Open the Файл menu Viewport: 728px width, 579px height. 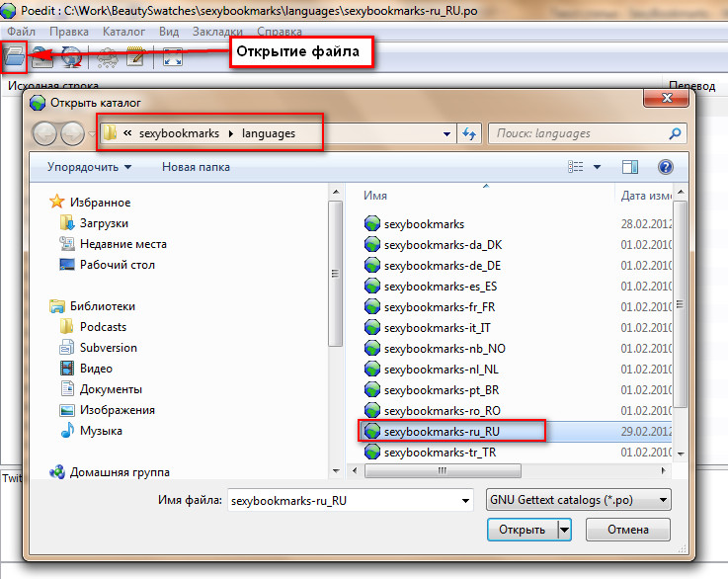22,32
